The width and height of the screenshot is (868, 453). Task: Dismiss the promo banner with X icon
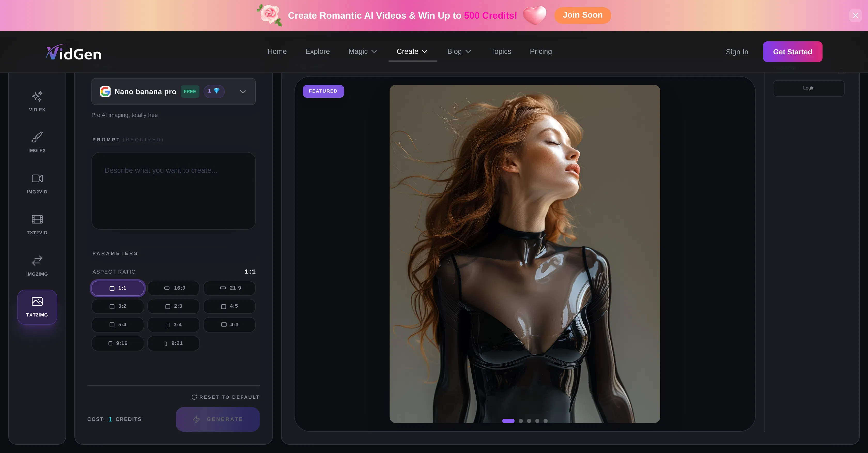click(855, 15)
